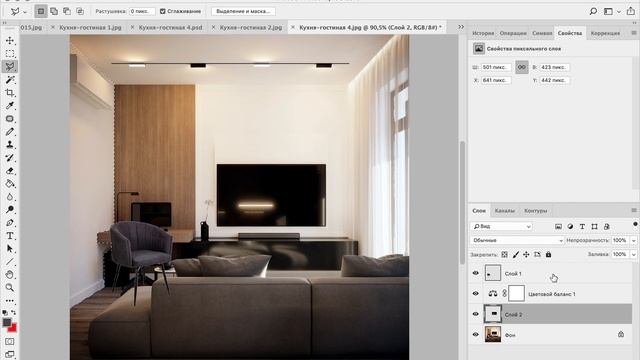
Task: Open the Непрозрачность opacity slider arrow
Action: 633,240
